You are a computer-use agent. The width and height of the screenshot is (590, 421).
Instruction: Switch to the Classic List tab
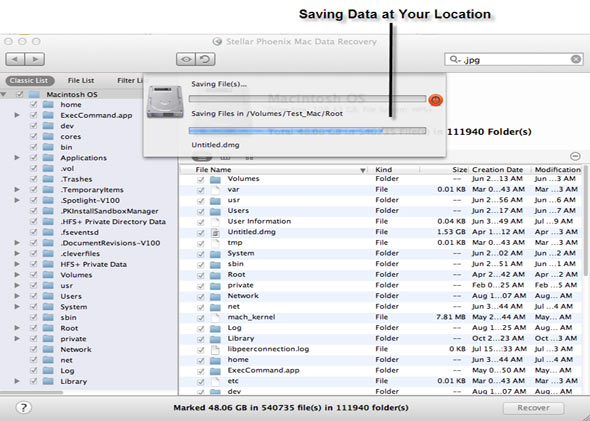pyautogui.click(x=29, y=81)
